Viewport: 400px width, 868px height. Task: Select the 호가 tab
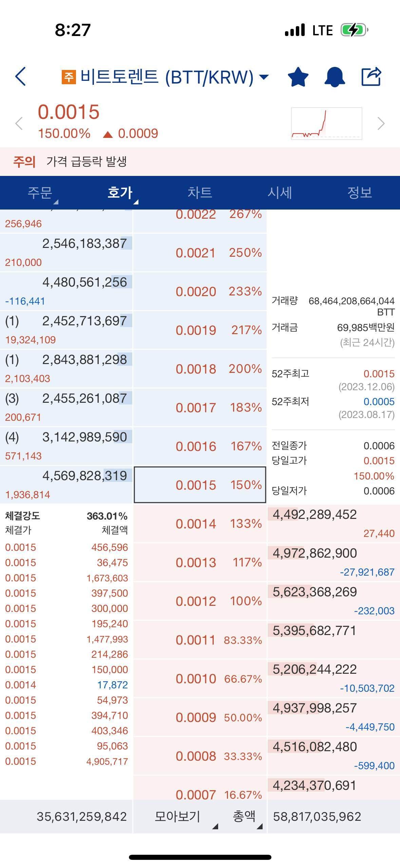coord(120,193)
